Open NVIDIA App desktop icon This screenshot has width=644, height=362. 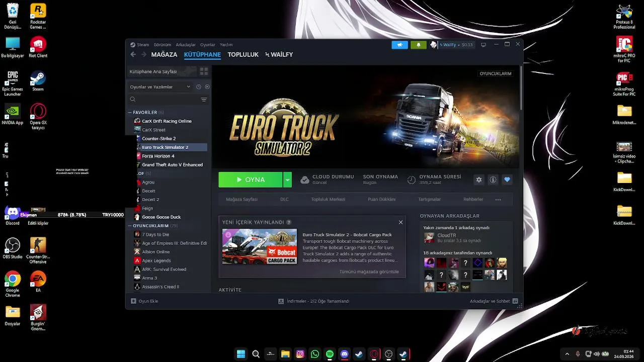point(13,114)
